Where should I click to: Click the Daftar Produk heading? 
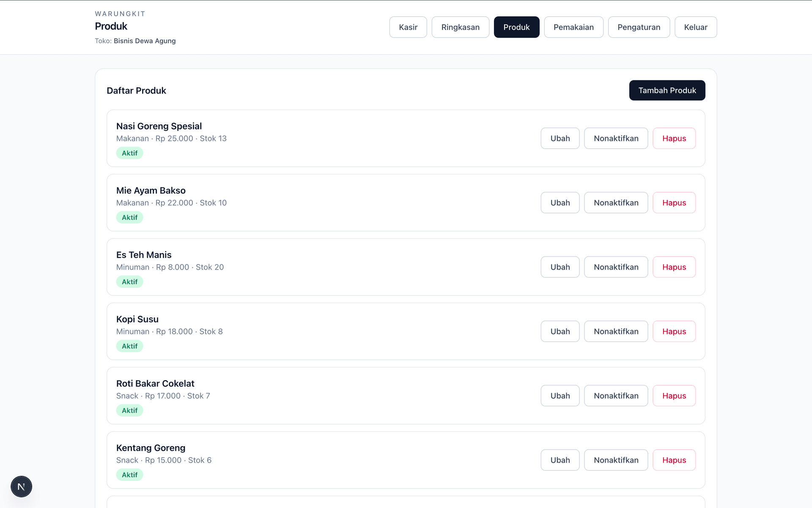[x=136, y=91]
